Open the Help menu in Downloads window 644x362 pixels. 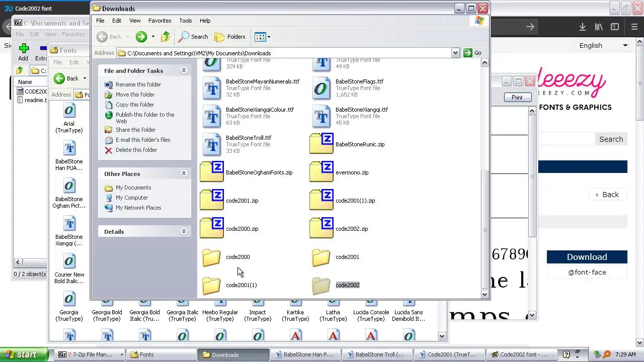click(x=205, y=21)
